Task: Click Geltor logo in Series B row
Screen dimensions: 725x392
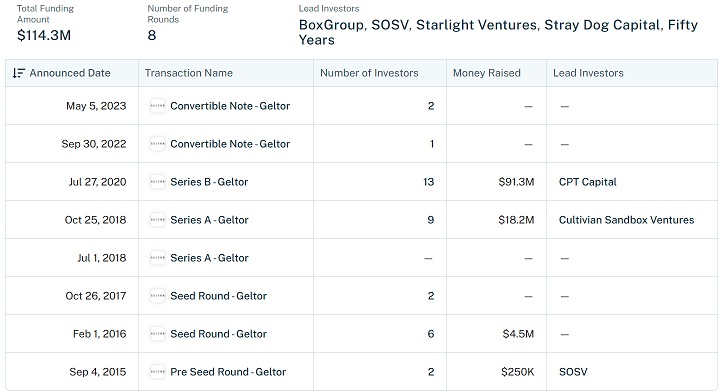Action: pyautogui.click(x=158, y=182)
